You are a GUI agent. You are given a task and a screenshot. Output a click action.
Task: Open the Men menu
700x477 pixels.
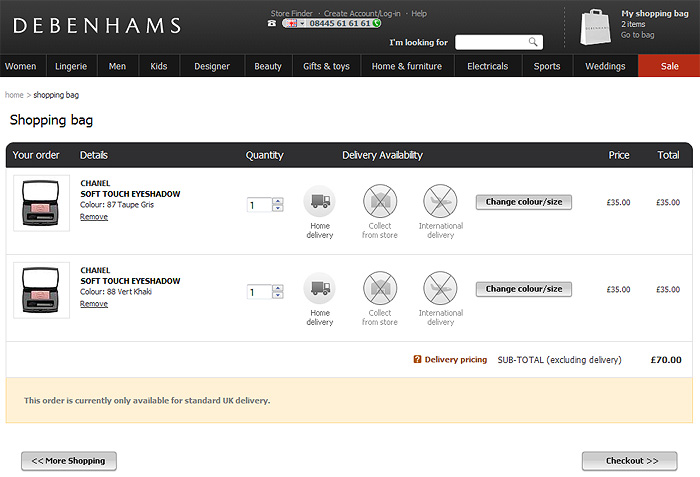(x=117, y=66)
